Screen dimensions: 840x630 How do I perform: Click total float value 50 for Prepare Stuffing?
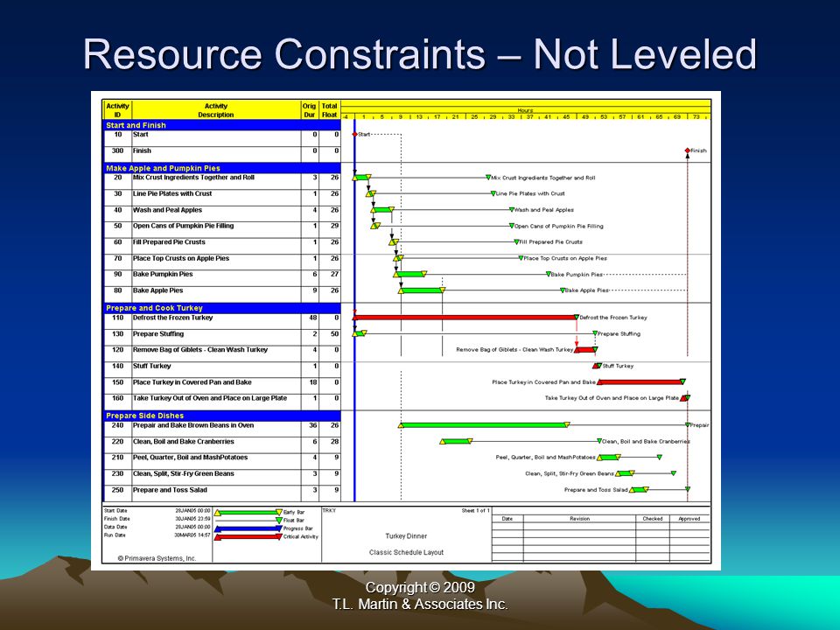point(334,333)
